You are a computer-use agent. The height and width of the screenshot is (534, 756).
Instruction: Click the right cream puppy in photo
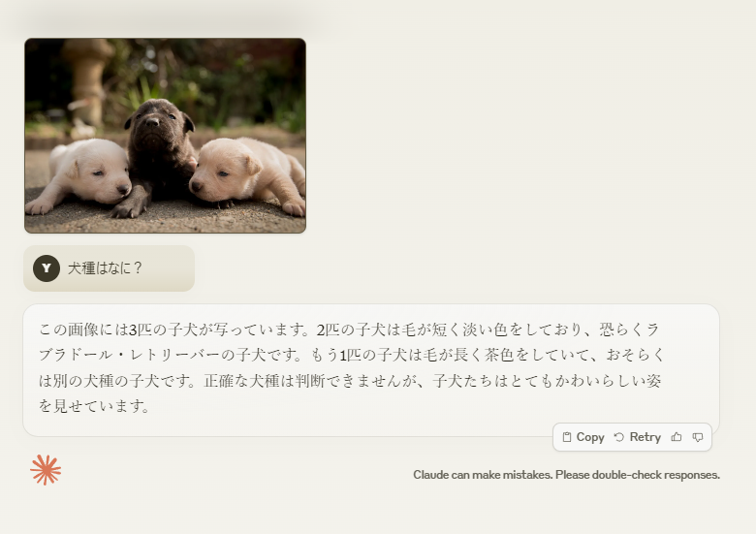tap(247, 174)
